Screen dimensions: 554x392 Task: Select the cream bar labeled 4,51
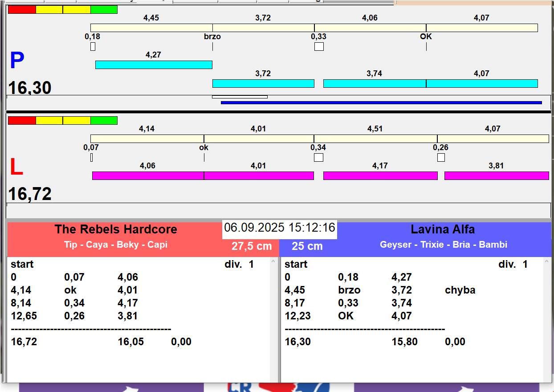click(x=375, y=139)
